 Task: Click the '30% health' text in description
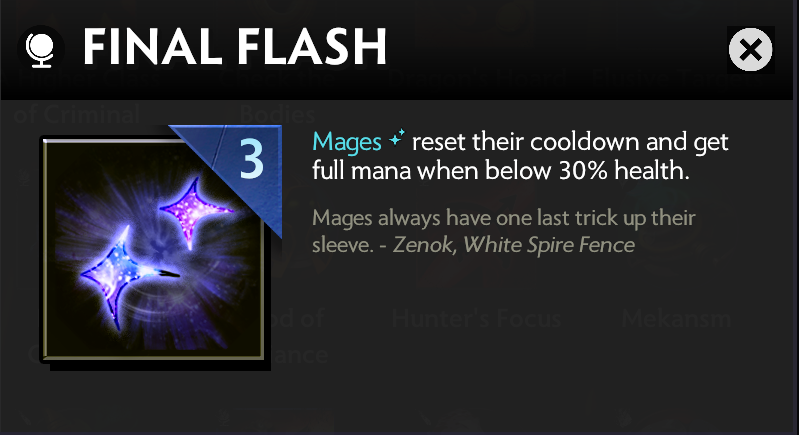point(624,170)
